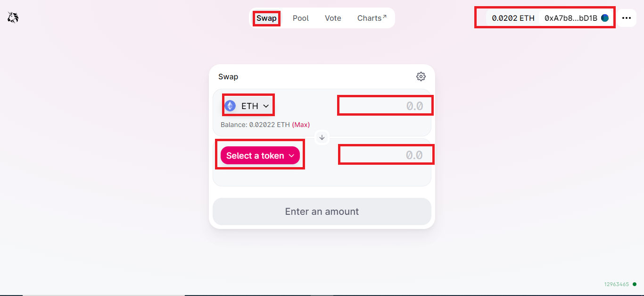Viewport: 644px width, 296px height.
Task: Click the swap direction arrow
Action: click(x=322, y=137)
